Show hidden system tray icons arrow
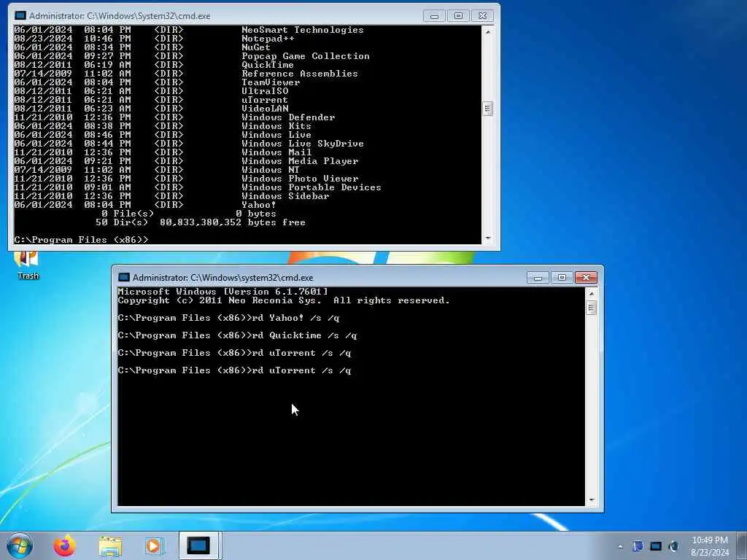The width and height of the screenshot is (747, 560). click(x=620, y=546)
